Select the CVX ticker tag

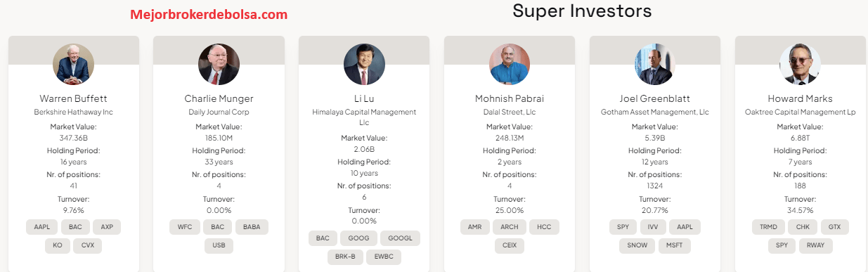pyautogui.click(x=88, y=245)
